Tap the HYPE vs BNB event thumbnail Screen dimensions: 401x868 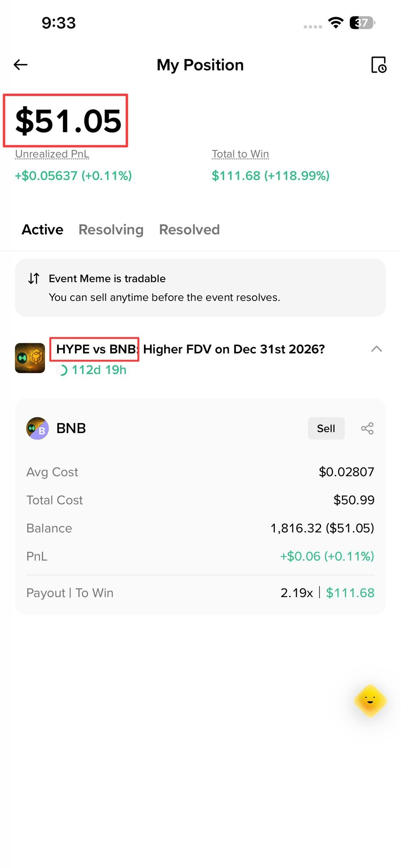[30, 358]
